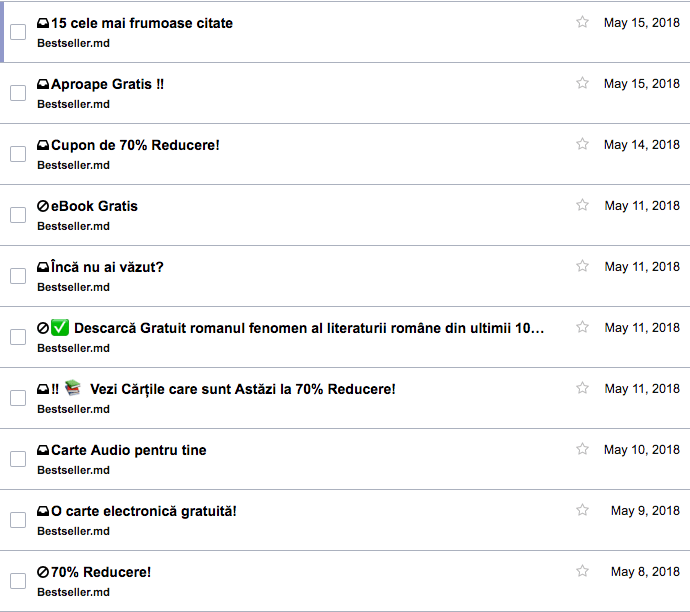Select checkbox next to 'Încă nu ai văzut?'

(18, 276)
